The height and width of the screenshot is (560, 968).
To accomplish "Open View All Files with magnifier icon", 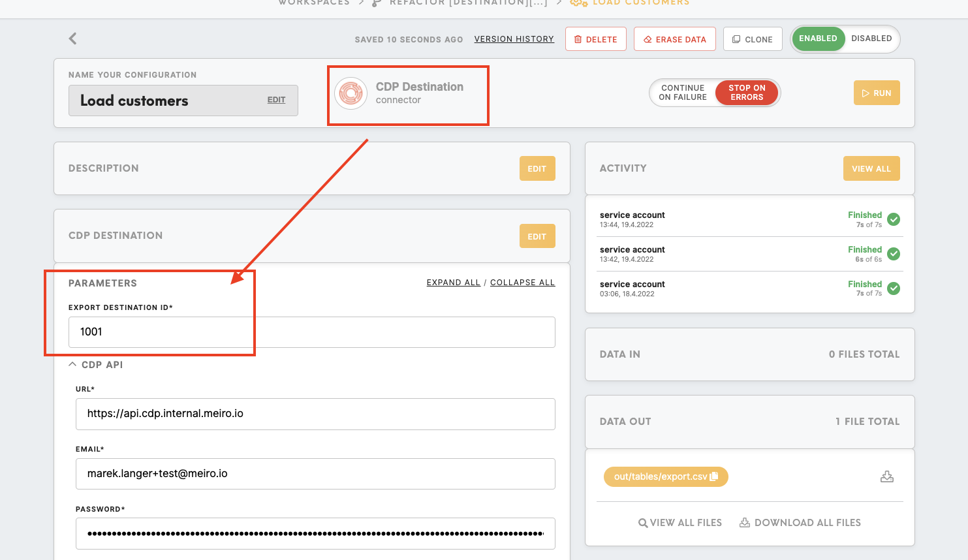I will point(679,523).
